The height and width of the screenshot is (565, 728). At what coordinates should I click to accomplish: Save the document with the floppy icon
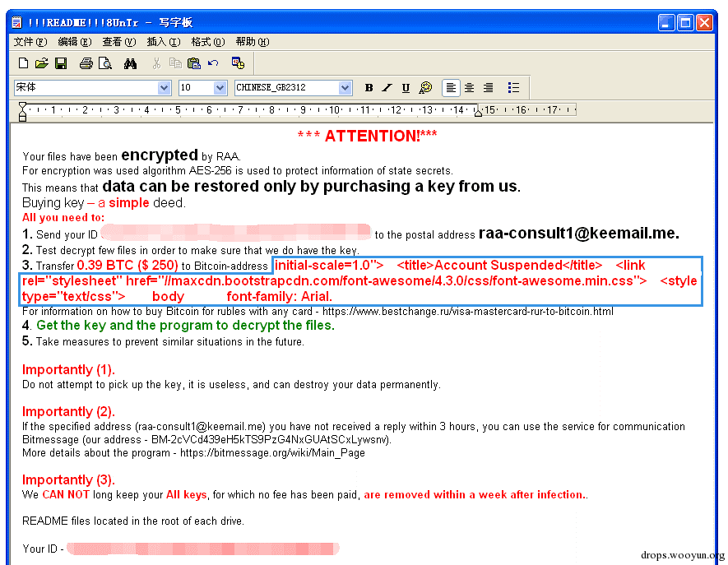tap(61, 63)
